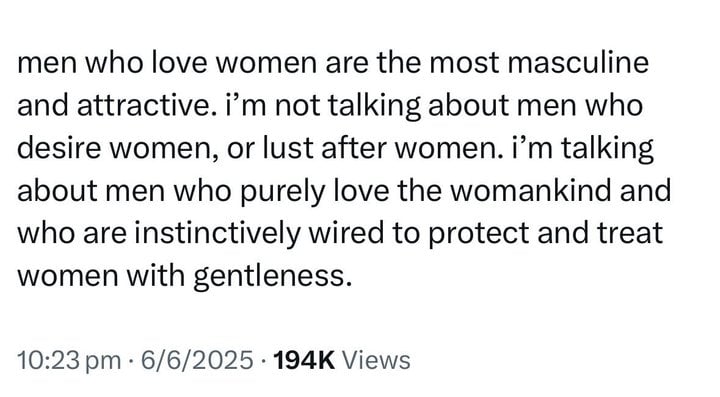Click the word instinctively
720x397 pixels.
tap(217, 233)
